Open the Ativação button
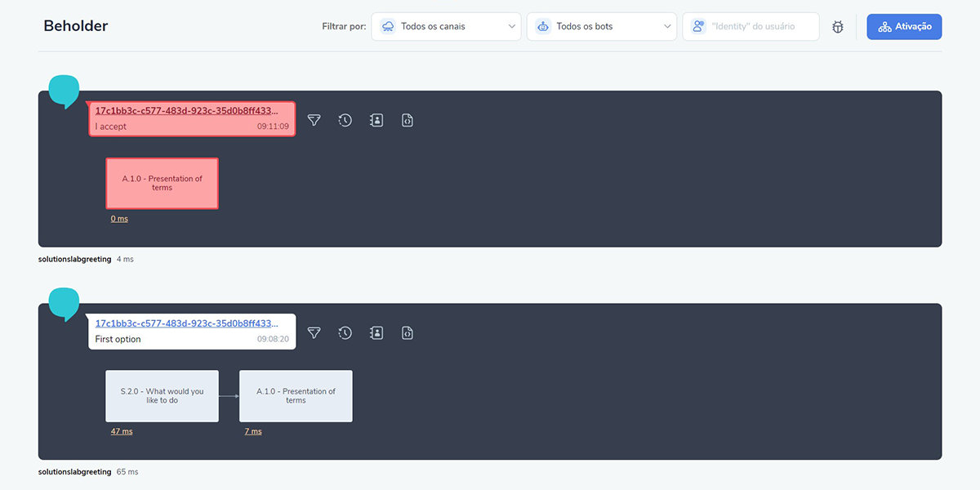 coord(904,26)
